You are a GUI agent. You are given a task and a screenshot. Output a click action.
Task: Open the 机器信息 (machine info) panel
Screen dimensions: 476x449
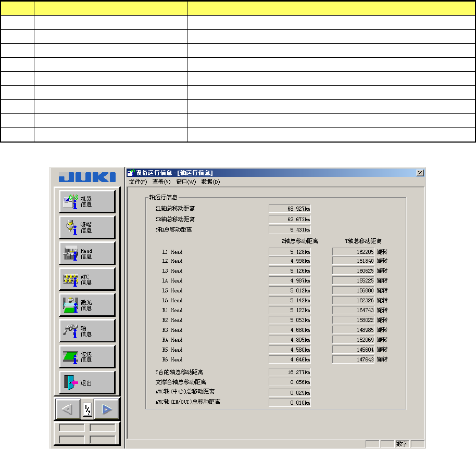pyautogui.click(x=87, y=201)
